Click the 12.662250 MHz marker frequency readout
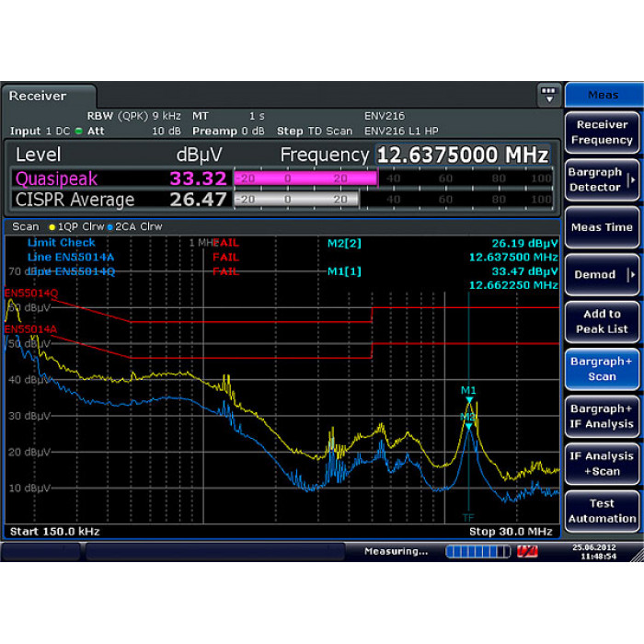The height and width of the screenshot is (644, 644). 513,285
